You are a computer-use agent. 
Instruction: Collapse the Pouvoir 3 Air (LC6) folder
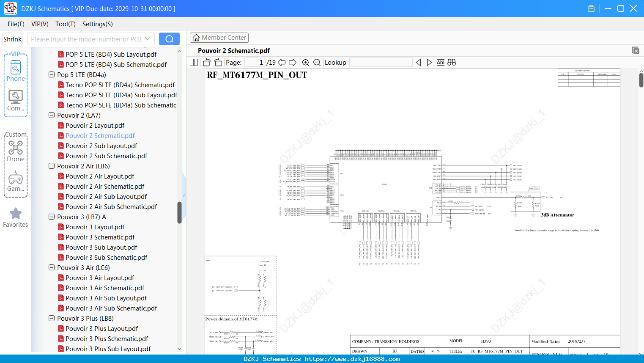point(52,268)
